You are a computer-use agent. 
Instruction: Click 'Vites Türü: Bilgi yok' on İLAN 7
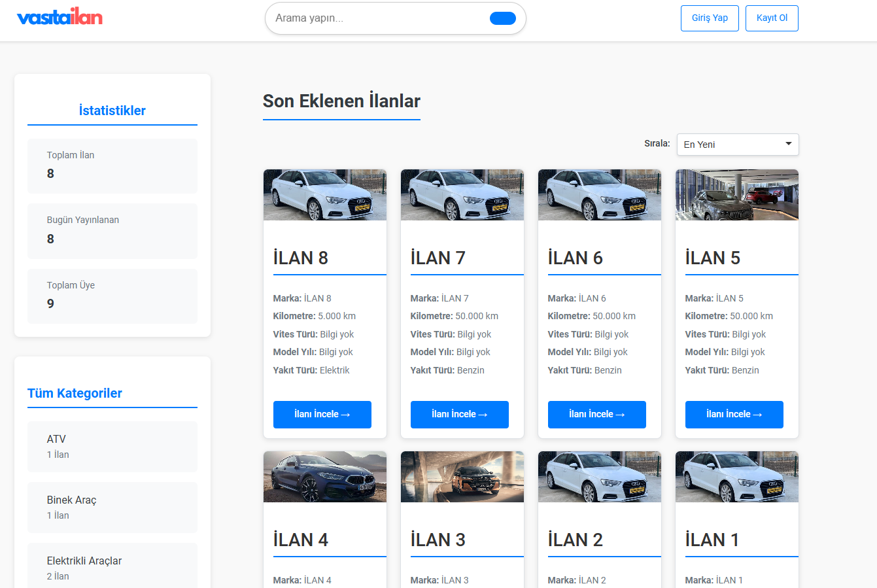pyautogui.click(x=451, y=334)
